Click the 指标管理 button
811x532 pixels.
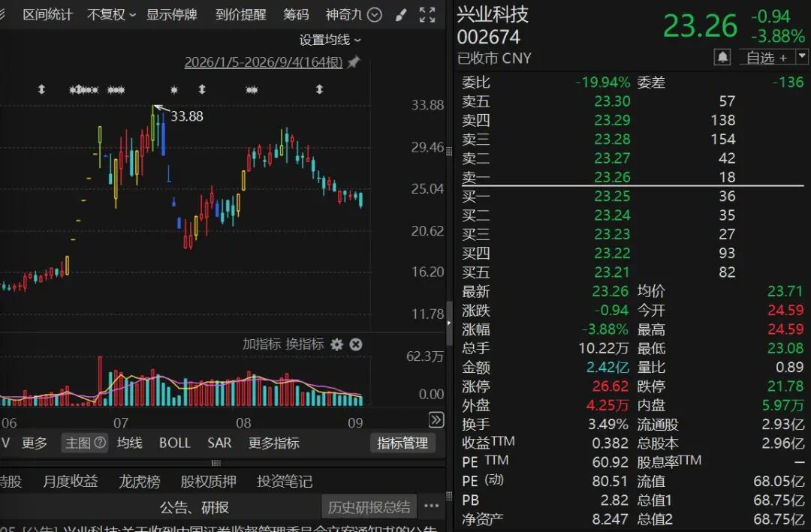[402, 443]
